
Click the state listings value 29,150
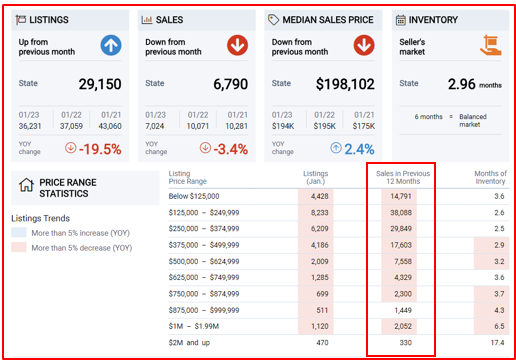(100, 84)
